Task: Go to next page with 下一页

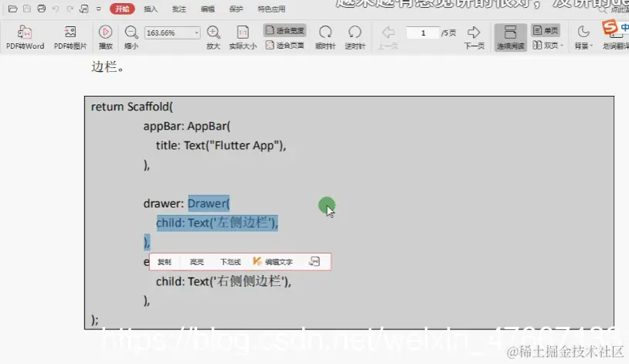Action: pos(474,37)
